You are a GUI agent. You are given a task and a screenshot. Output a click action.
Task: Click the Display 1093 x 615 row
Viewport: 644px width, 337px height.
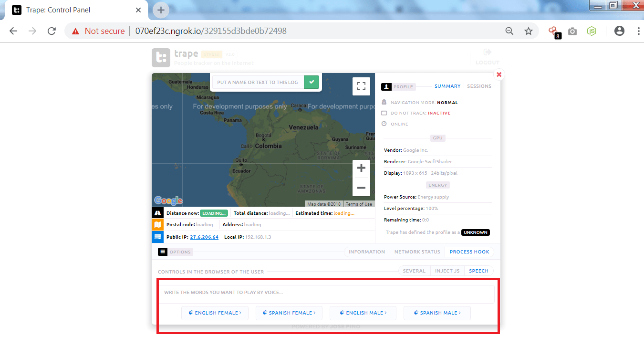click(438, 173)
